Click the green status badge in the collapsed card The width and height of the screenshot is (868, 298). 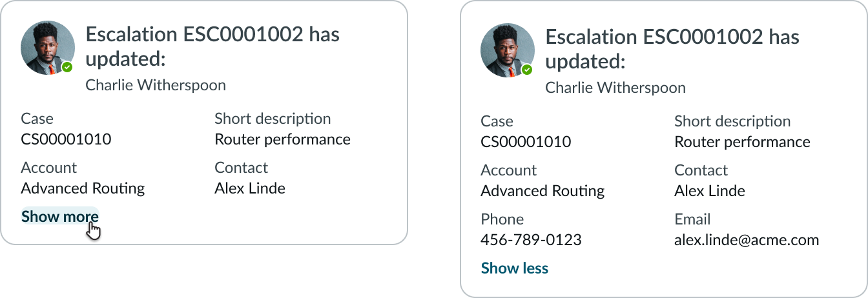click(x=67, y=67)
